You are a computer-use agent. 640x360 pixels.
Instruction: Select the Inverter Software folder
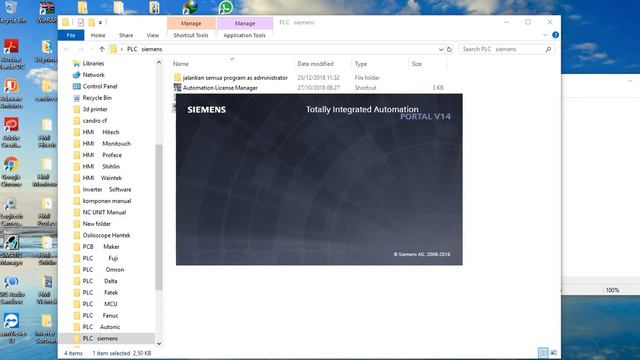(107, 189)
